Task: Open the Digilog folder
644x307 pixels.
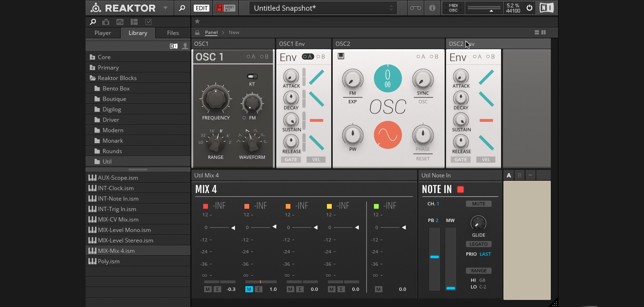Action: [x=138, y=109]
